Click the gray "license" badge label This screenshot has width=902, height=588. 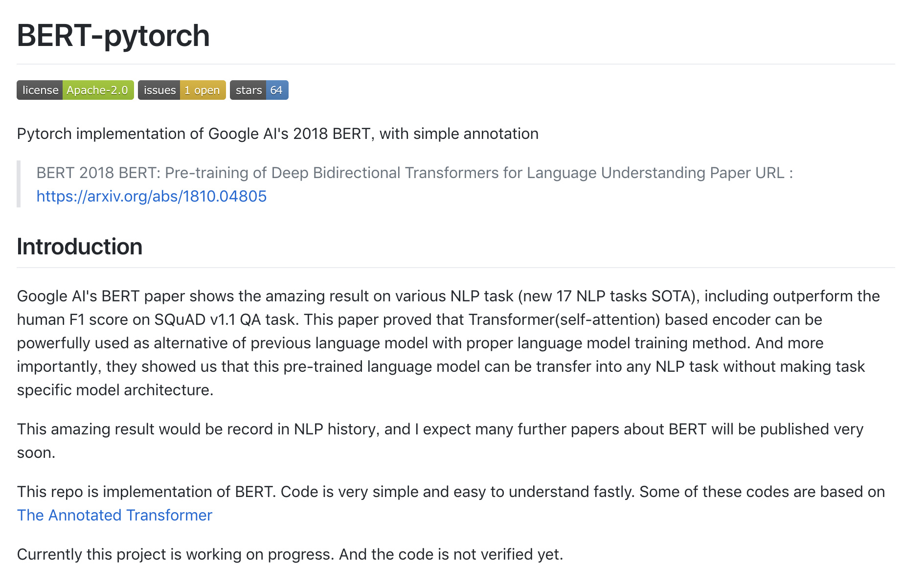coord(40,90)
